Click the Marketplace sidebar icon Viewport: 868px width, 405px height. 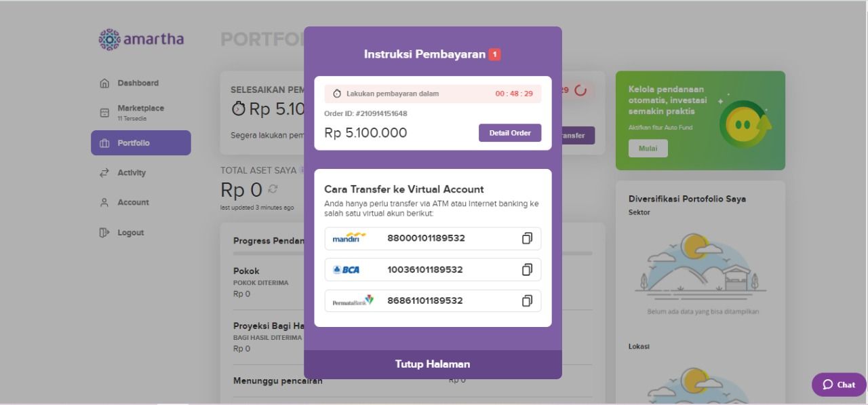[104, 113]
